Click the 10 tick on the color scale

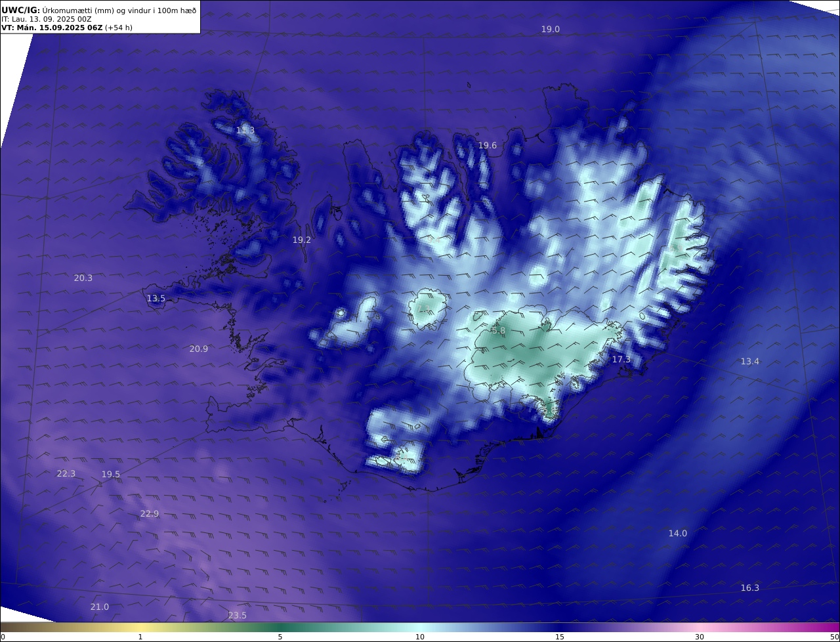[x=420, y=637]
